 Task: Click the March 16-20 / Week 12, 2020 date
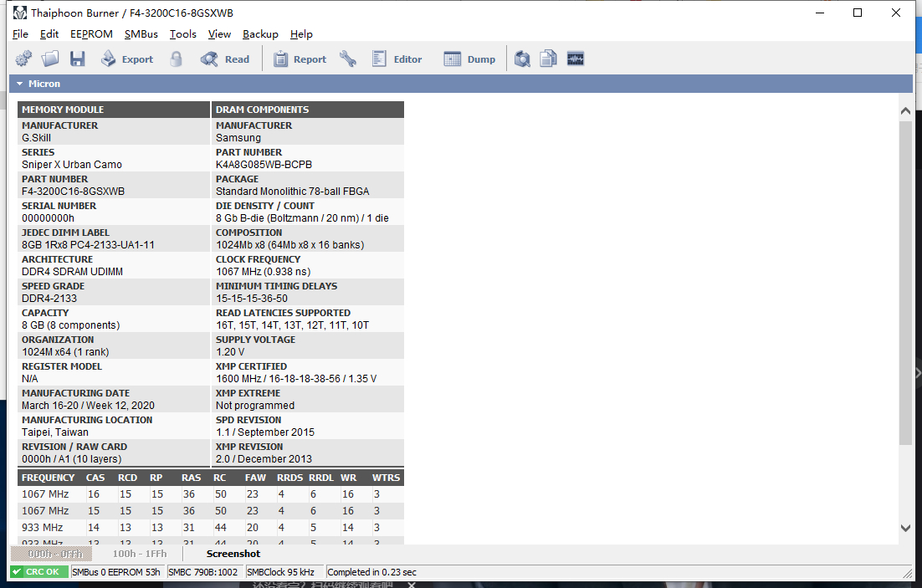point(88,405)
